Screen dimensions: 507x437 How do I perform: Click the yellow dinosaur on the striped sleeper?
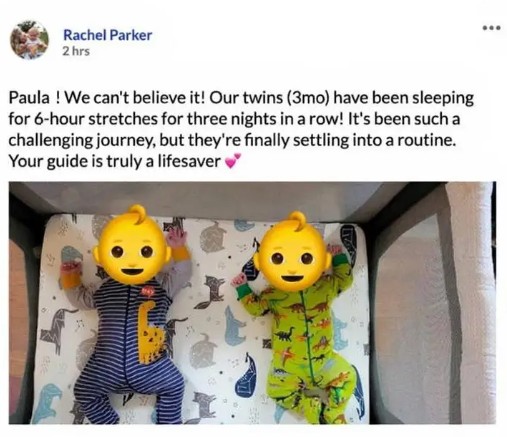pyautogui.click(x=149, y=333)
